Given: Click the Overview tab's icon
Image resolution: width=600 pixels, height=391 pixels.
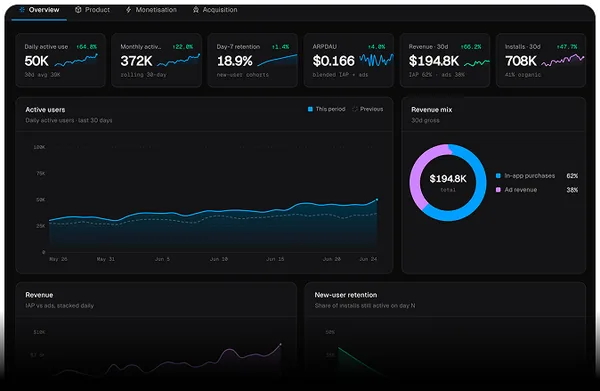Looking at the screenshot, I should [22, 10].
